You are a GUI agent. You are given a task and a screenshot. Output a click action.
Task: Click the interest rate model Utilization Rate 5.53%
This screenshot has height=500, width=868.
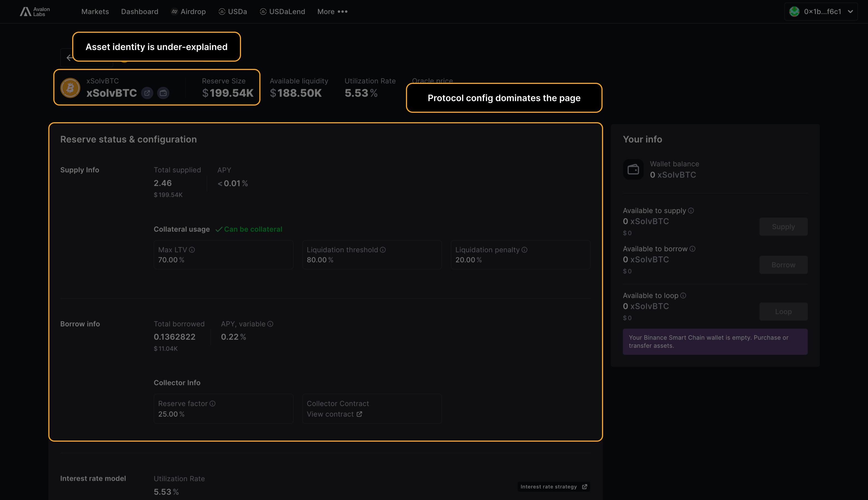coord(166,492)
